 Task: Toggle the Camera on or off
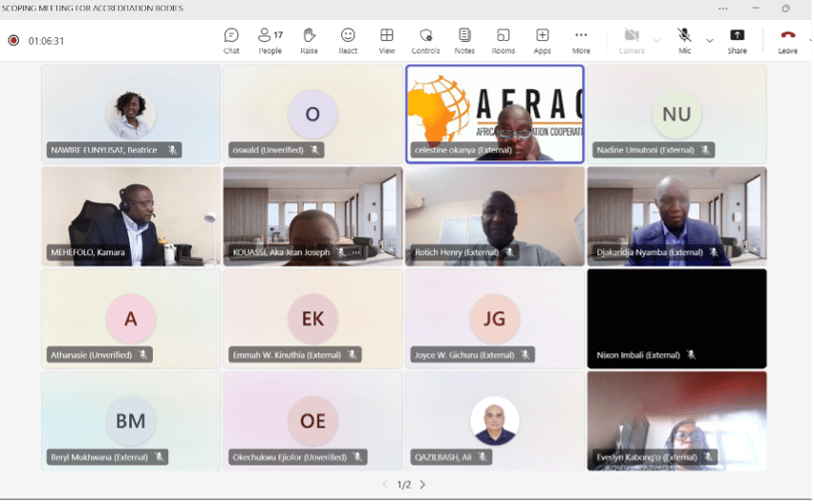(631, 40)
